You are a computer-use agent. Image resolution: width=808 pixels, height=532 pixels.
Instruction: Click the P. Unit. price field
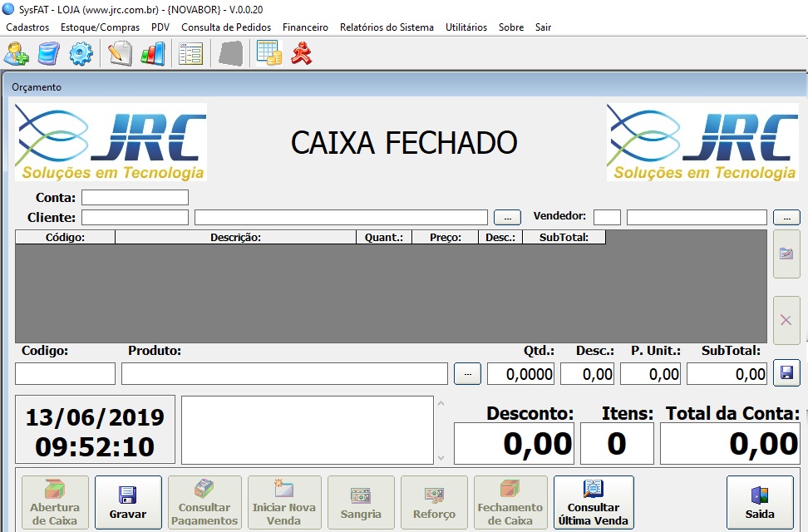pyautogui.click(x=650, y=374)
